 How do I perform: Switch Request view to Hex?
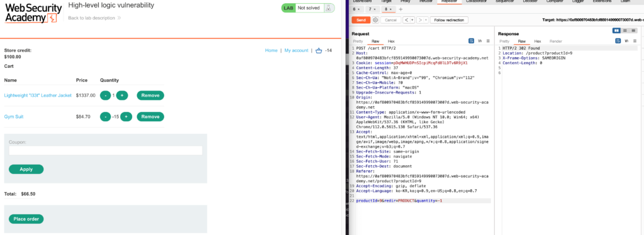coord(391,41)
